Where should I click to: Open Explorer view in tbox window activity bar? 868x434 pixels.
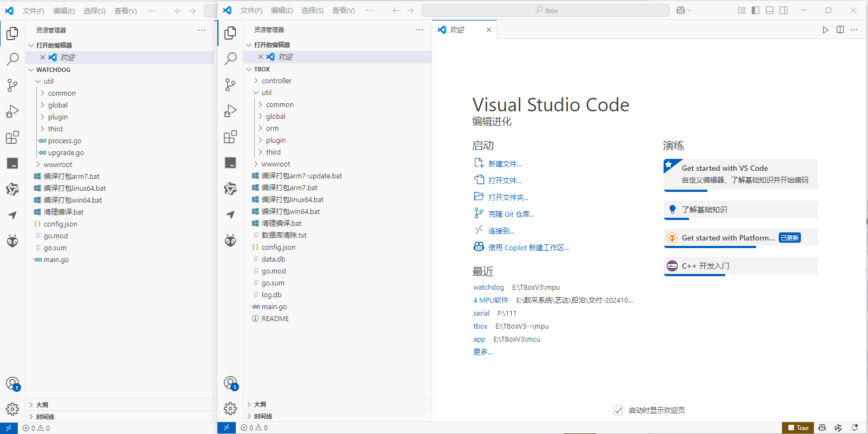230,33
